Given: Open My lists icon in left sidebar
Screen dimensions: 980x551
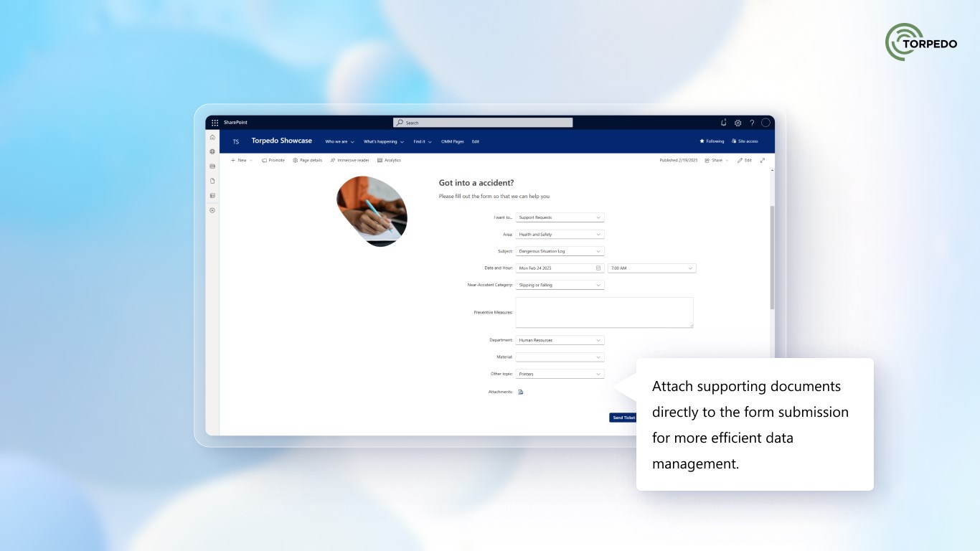Looking at the screenshot, I should 212,195.
